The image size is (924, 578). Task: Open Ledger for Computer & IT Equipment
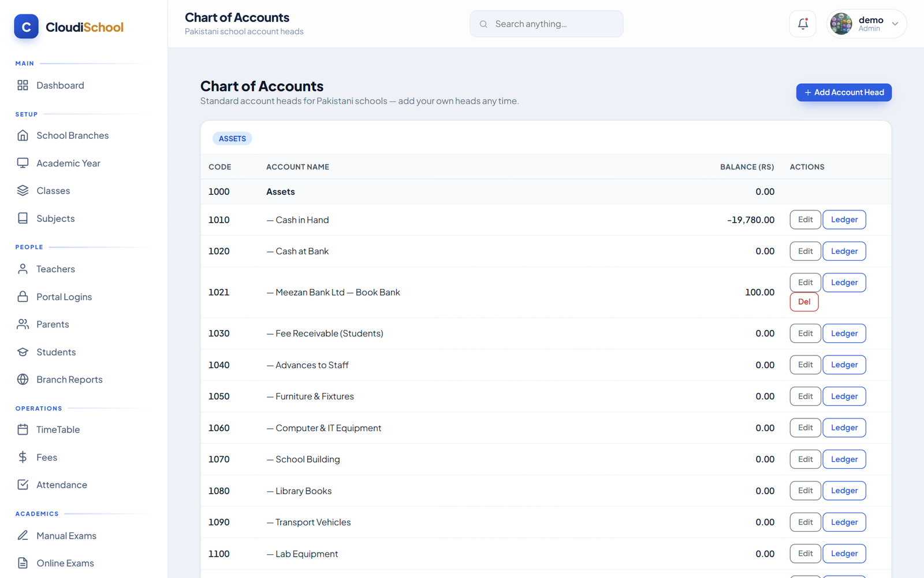click(x=844, y=428)
